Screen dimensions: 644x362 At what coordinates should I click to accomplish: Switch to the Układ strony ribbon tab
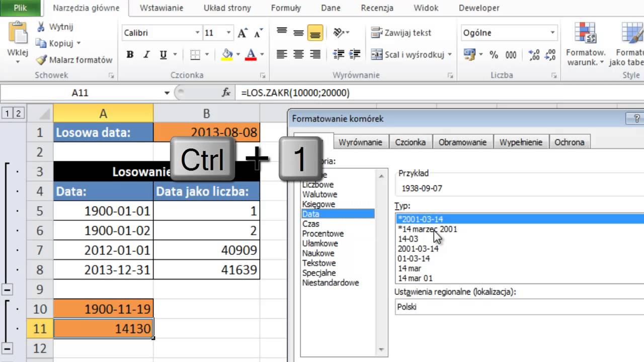227,8
